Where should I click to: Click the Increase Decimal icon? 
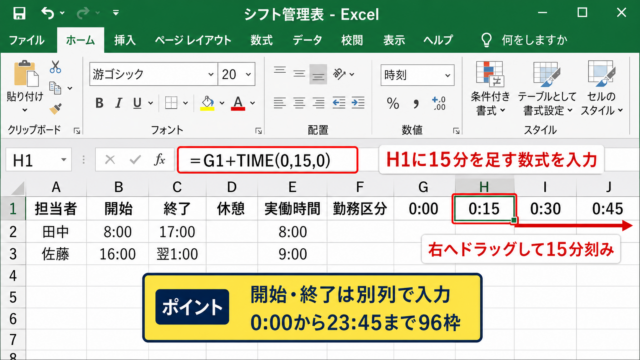pyautogui.click(x=439, y=103)
